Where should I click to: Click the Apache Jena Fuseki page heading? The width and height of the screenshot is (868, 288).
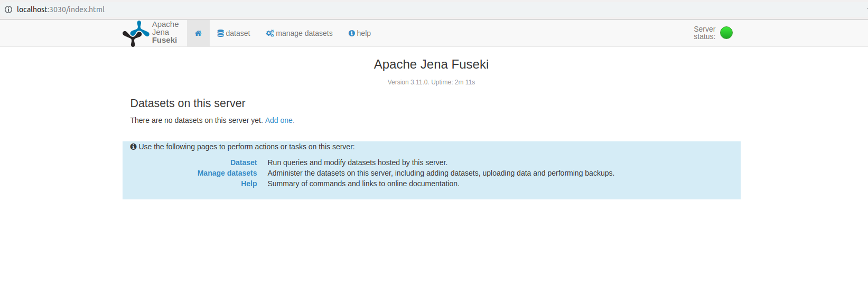point(431,64)
